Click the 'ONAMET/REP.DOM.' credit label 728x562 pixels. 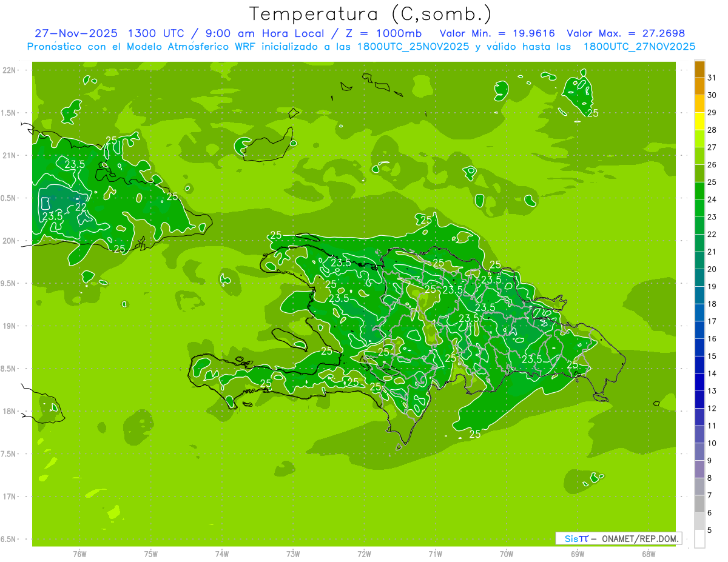click(x=639, y=538)
